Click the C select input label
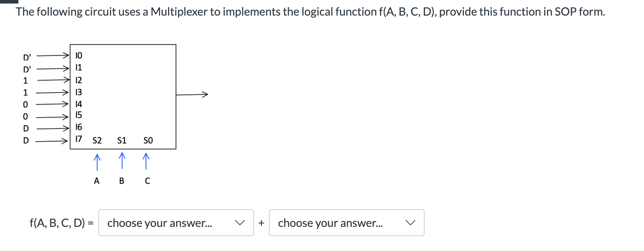The image size is (644, 251). point(148,181)
